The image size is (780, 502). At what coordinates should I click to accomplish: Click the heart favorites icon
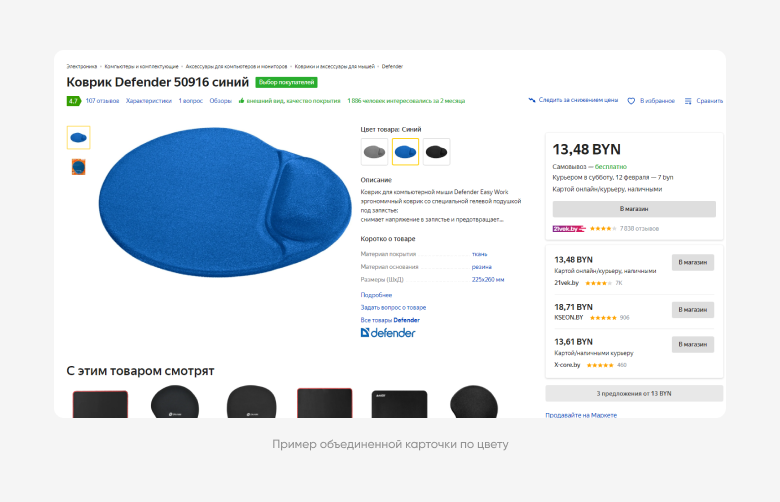(x=631, y=101)
